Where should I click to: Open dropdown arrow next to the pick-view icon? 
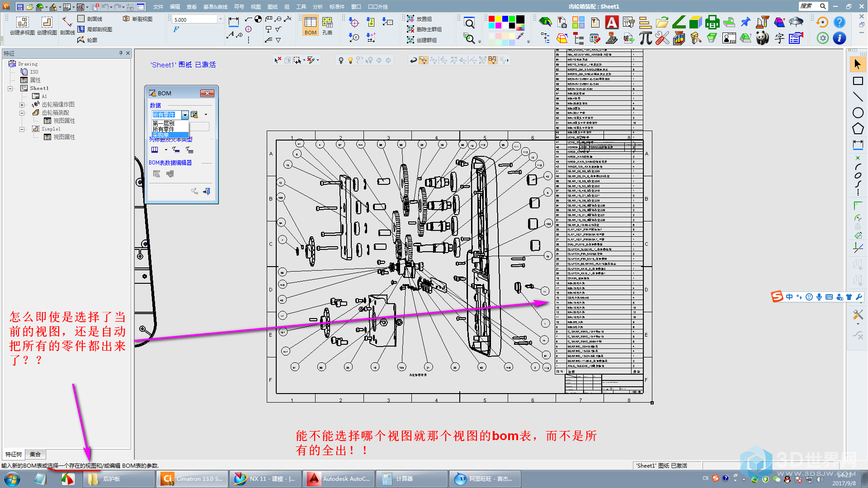click(x=206, y=115)
